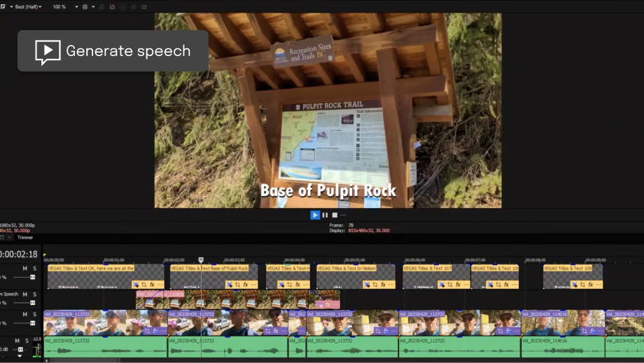Switch to the Trimmer tab
This screenshot has height=363, width=644.
click(25, 238)
